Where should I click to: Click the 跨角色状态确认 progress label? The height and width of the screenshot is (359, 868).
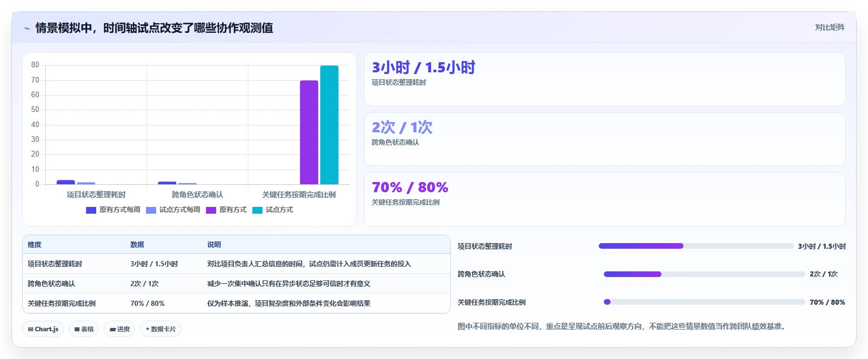tap(482, 274)
